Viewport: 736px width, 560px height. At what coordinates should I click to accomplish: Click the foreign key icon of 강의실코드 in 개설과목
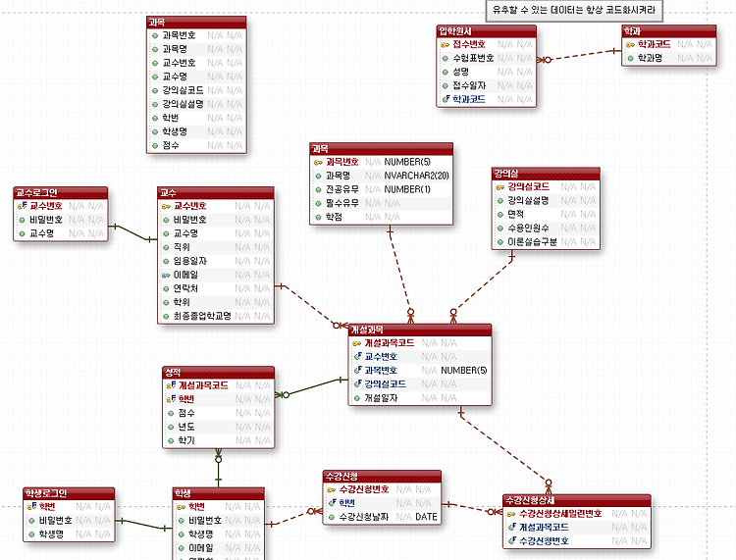357,384
